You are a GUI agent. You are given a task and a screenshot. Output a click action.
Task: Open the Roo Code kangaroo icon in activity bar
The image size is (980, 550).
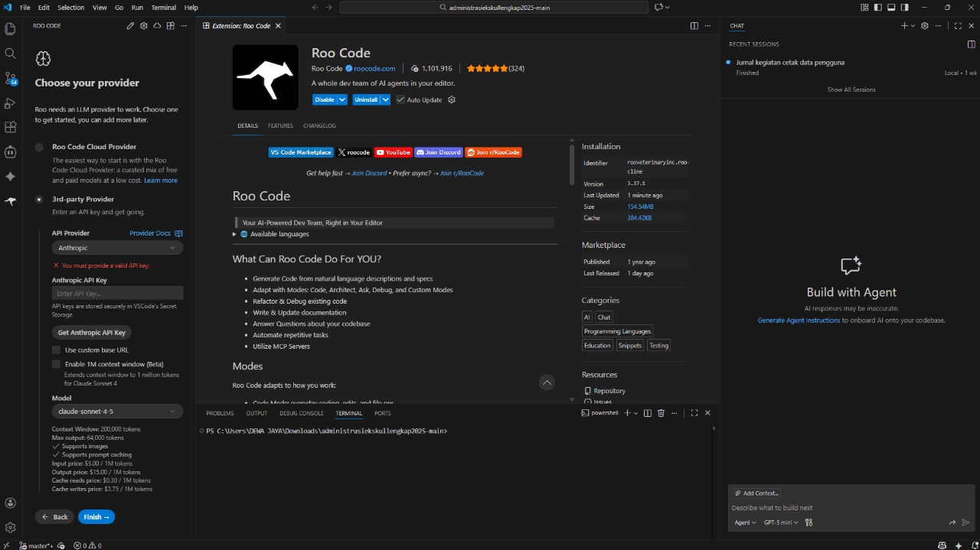tap(10, 202)
